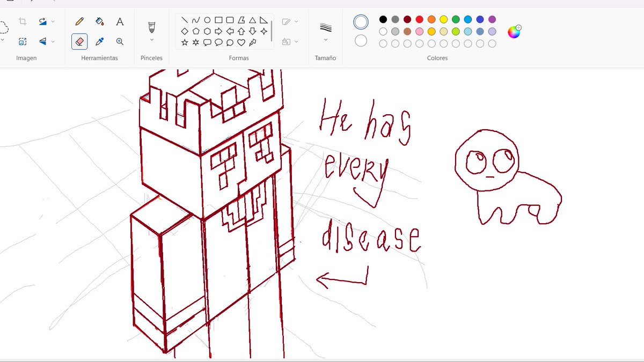The image size is (644, 362).
Task: Select the Fill bucket tool
Action: pos(100,21)
